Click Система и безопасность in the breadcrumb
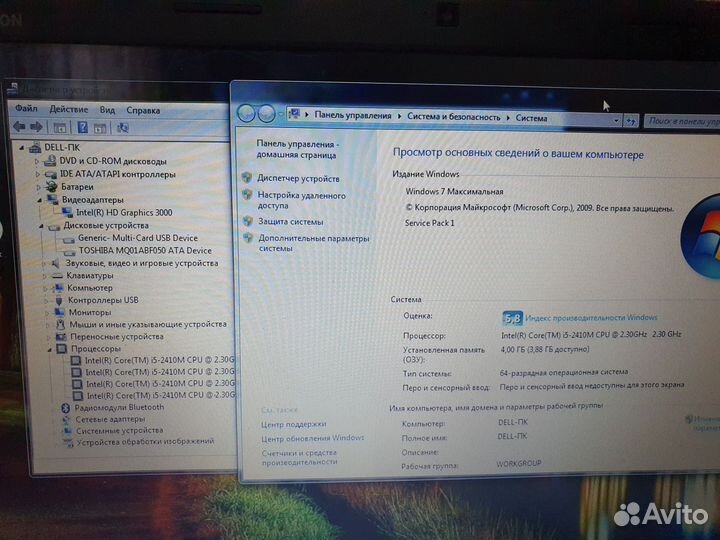This screenshot has width=720, height=540. click(454, 117)
